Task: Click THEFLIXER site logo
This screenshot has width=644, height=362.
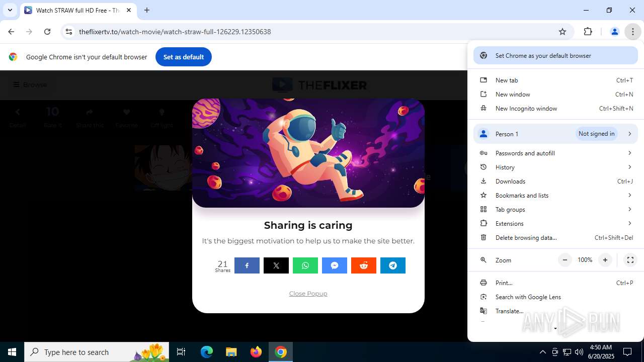Action: tap(319, 85)
